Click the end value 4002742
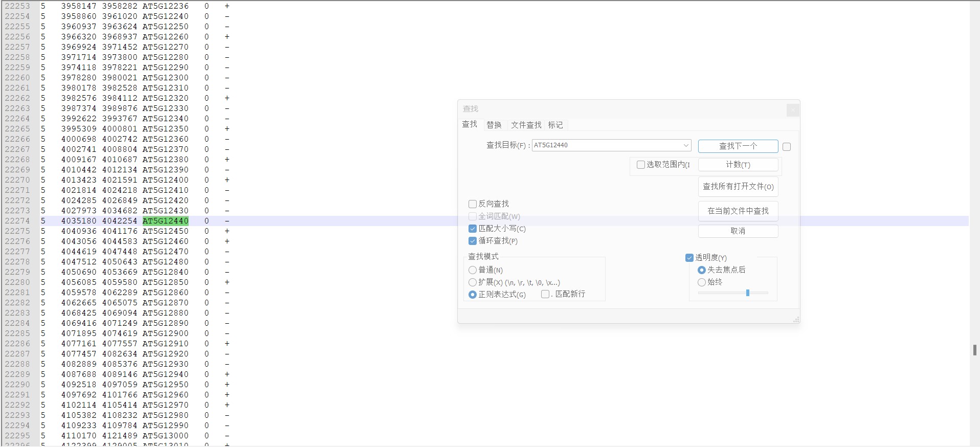 point(120,139)
